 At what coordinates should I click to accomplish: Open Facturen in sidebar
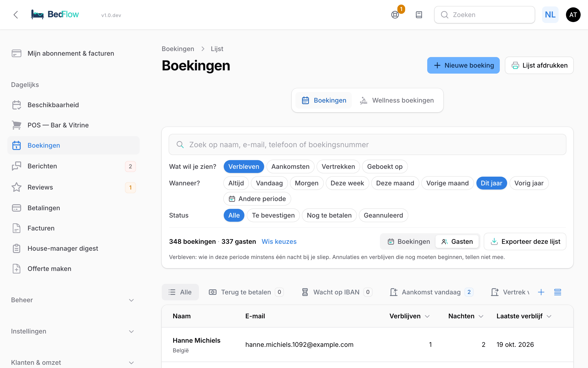pos(73,228)
